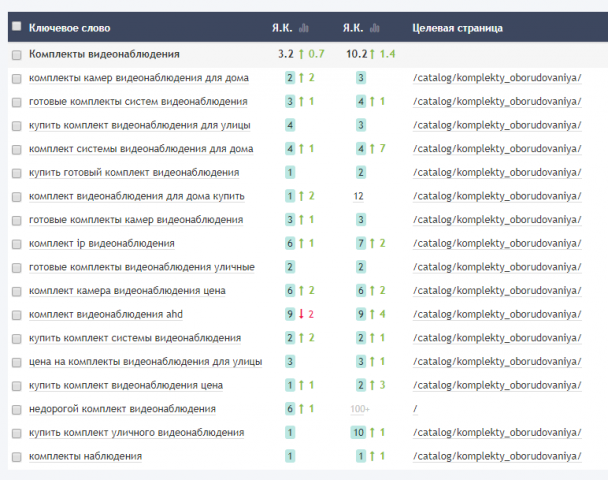This screenshot has height=480, width=608.
Task: Open target page link for 'комплект видеонаблюдения ahd'
Action: [x=497, y=314]
